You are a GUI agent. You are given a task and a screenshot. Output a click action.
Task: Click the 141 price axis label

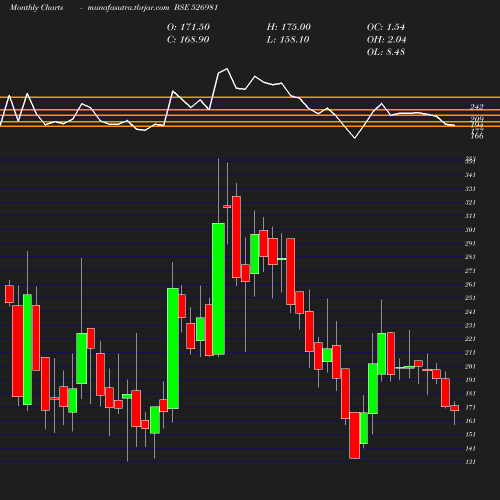tap(470, 449)
